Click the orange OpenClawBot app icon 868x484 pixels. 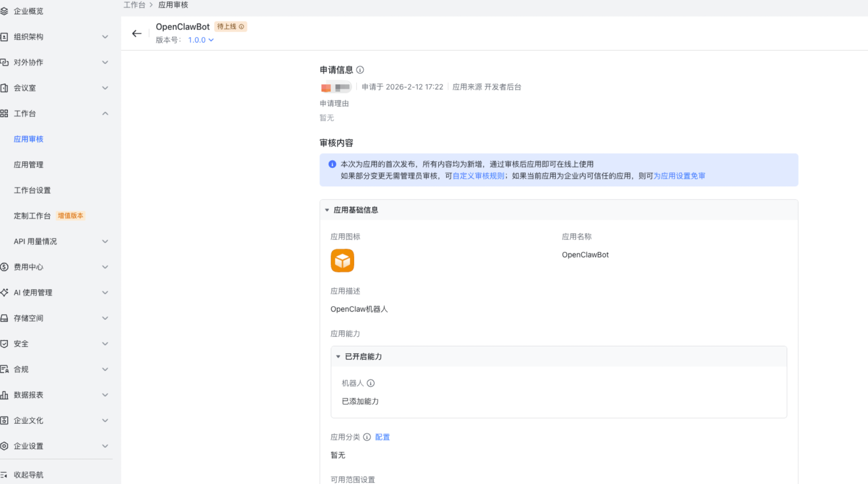(342, 260)
